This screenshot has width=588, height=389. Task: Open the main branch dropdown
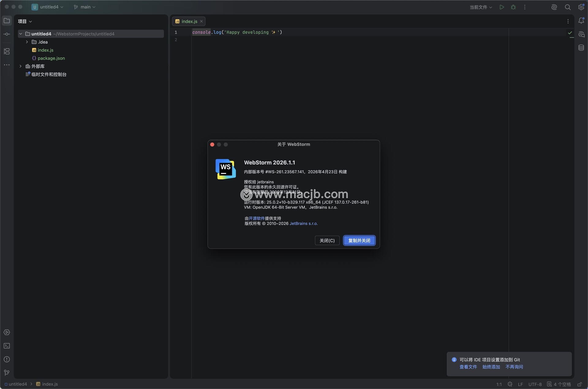(x=85, y=7)
